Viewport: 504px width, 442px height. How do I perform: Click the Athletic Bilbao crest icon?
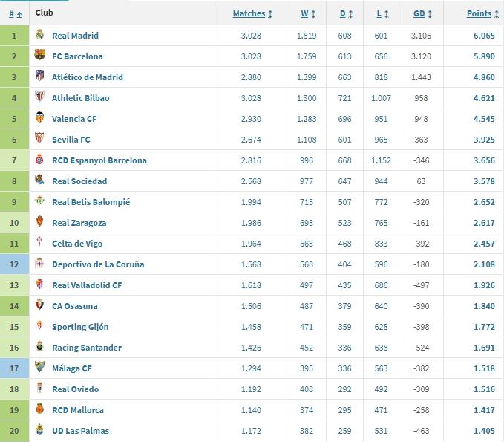click(40, 98)
